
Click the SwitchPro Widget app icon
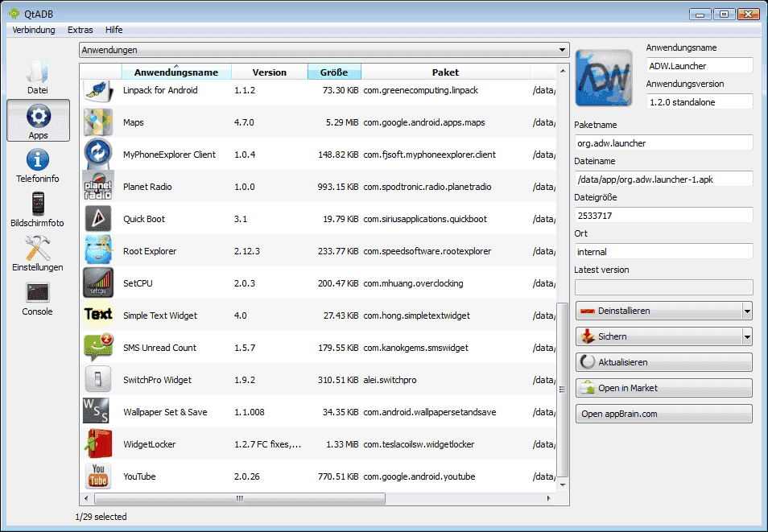pyautogui.click(x=98, y=380)
